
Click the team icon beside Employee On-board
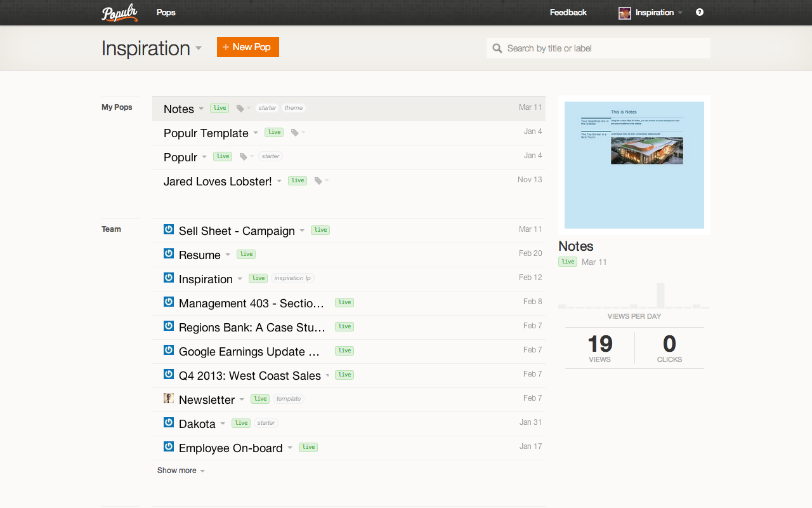pyautogui.click(x=169, y=446)
